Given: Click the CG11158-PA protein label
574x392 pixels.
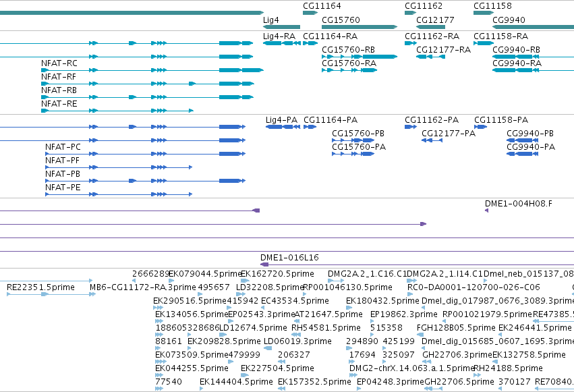Looking at the screenshot, I should [501, 120].
